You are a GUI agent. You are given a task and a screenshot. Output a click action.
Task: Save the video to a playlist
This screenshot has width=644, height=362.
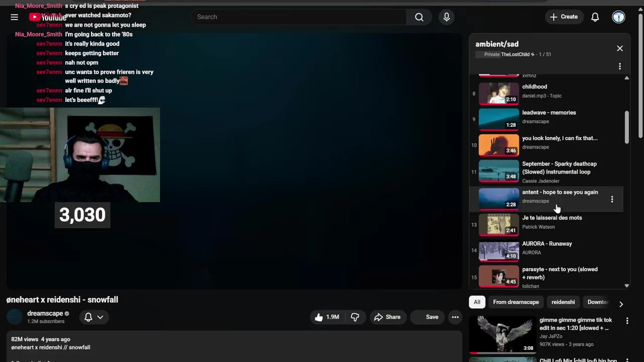point(428,317)
